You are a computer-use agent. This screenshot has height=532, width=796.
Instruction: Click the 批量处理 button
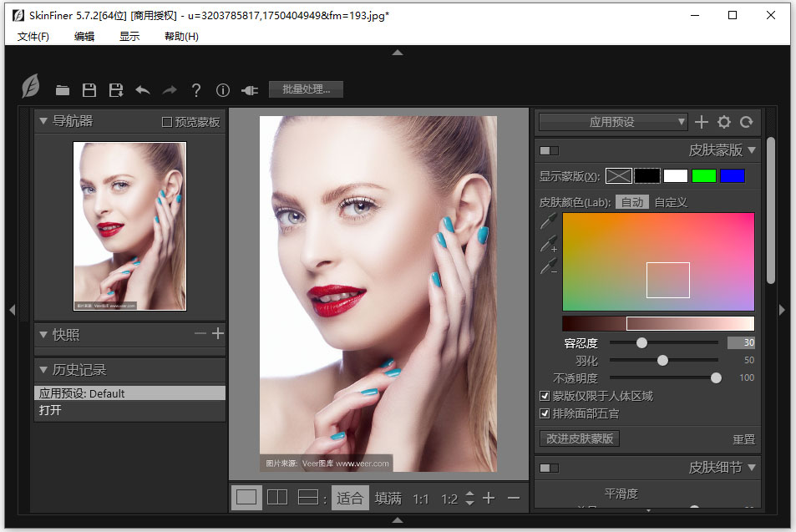coord(306,89)
